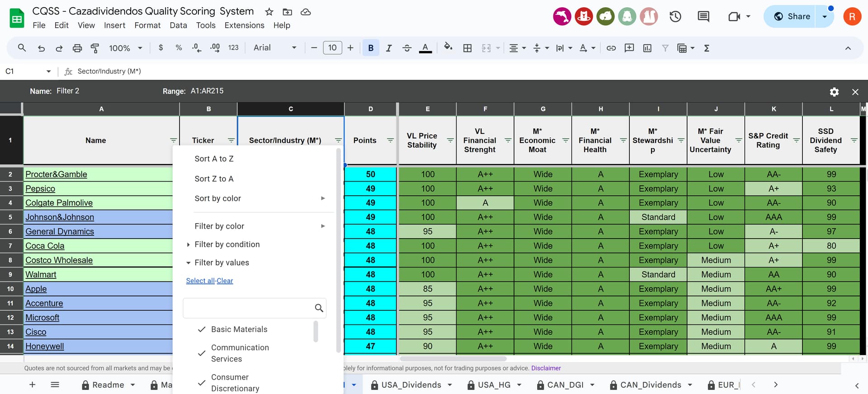Screen dimensions: 868x394
Task: Click the Select all link
Action: click(200, 281)
